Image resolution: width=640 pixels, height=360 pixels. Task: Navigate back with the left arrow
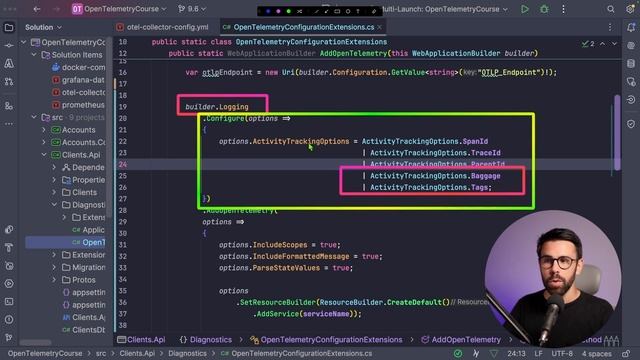click(37, 9)
